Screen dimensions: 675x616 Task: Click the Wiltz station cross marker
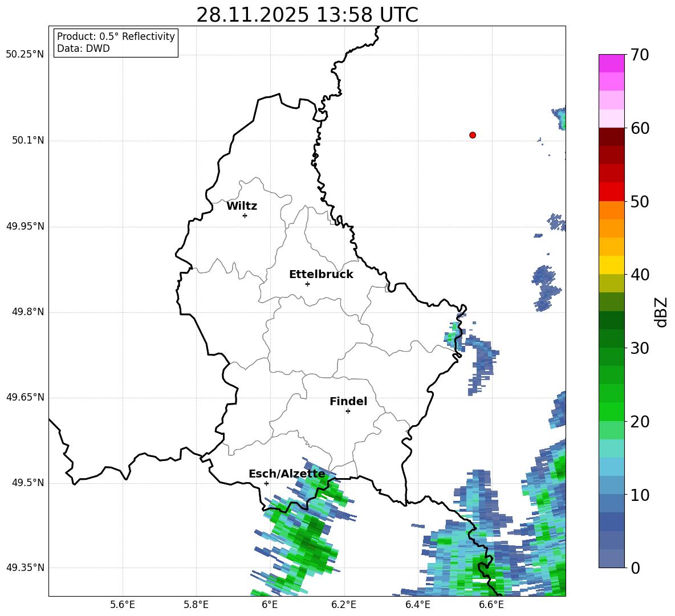click(x=245, y=215)
